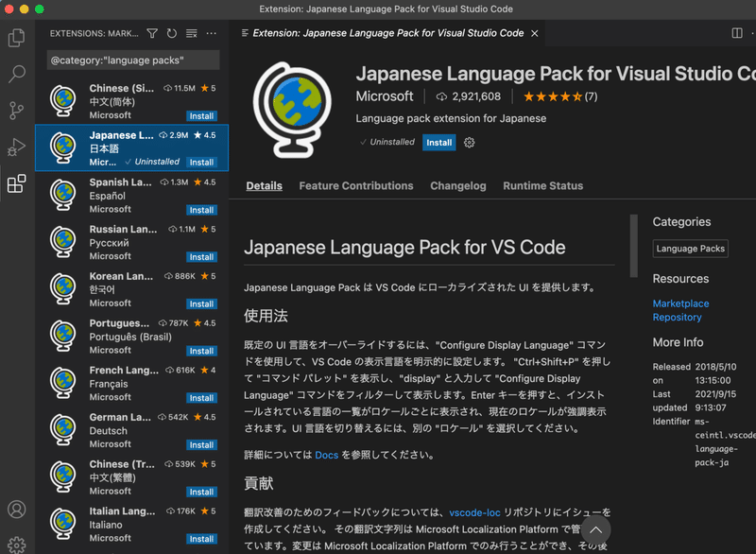Install Japanese pack from the sidebar list
Screen dimensions: 756x554
201,163
